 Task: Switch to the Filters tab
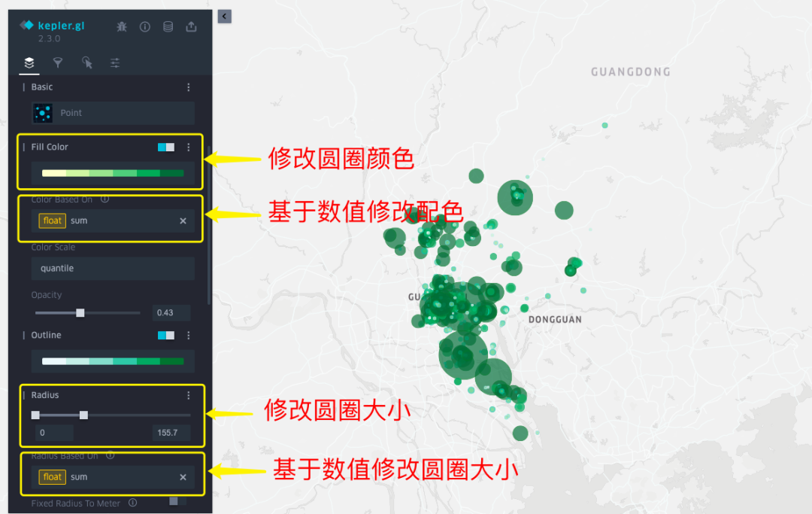58,62
